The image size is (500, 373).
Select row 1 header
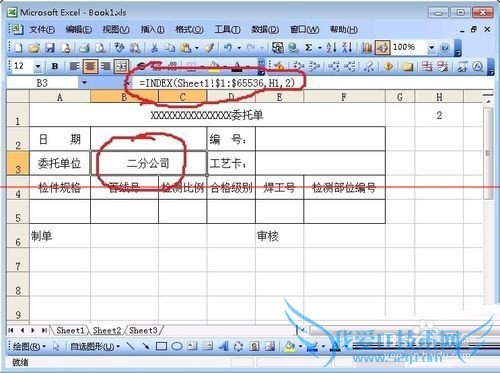(18, 115)
